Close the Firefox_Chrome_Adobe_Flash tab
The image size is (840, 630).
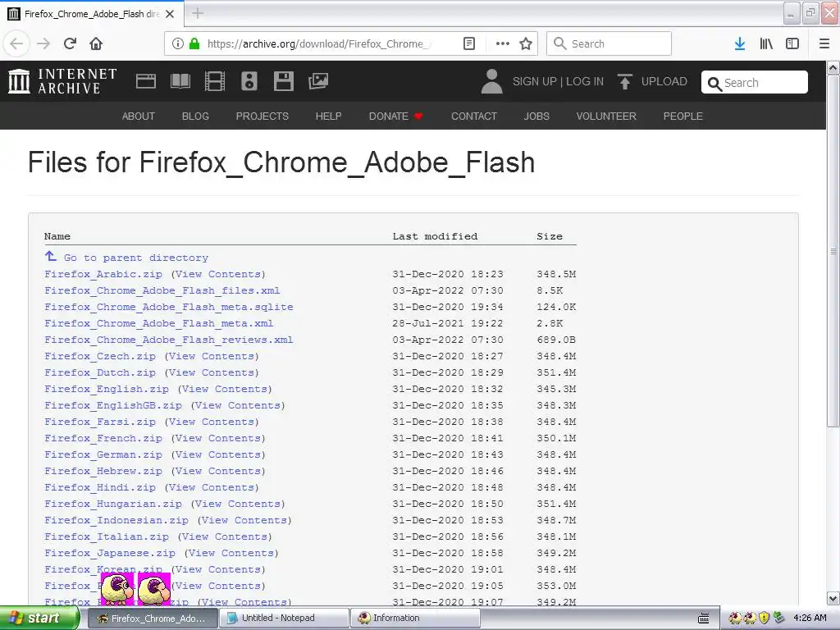pos(170,14)
